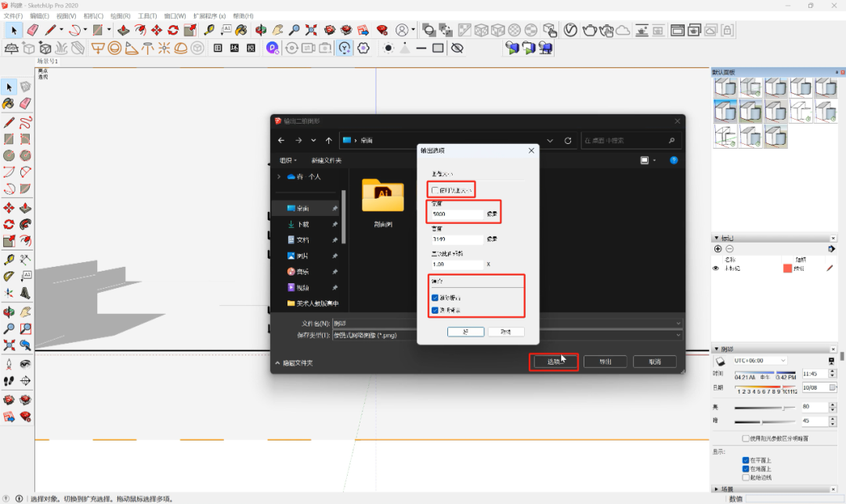Open the 扩展程序(x) menu
846x504 pixels.
(x=209, y=16)
